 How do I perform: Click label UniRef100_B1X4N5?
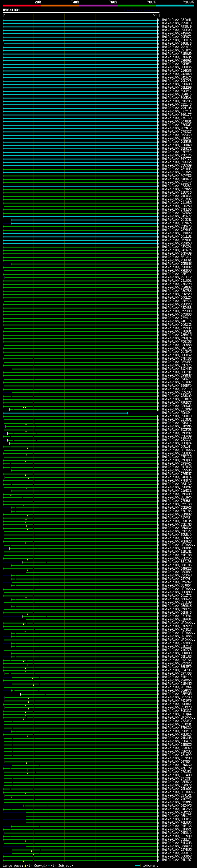pos(176,369)
